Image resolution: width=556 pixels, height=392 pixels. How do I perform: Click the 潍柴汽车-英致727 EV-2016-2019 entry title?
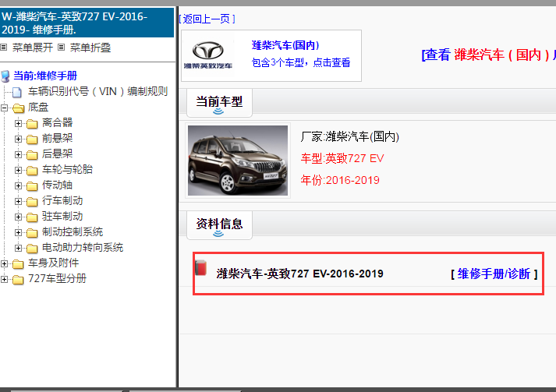pyautogui.click(x=300, y=274)
